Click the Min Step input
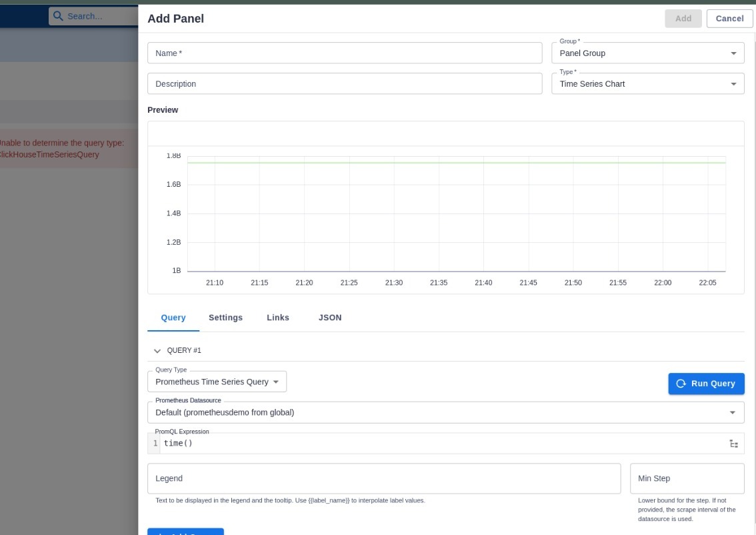The height and width of the screenshot is (535, 756). tap(687, 478)
